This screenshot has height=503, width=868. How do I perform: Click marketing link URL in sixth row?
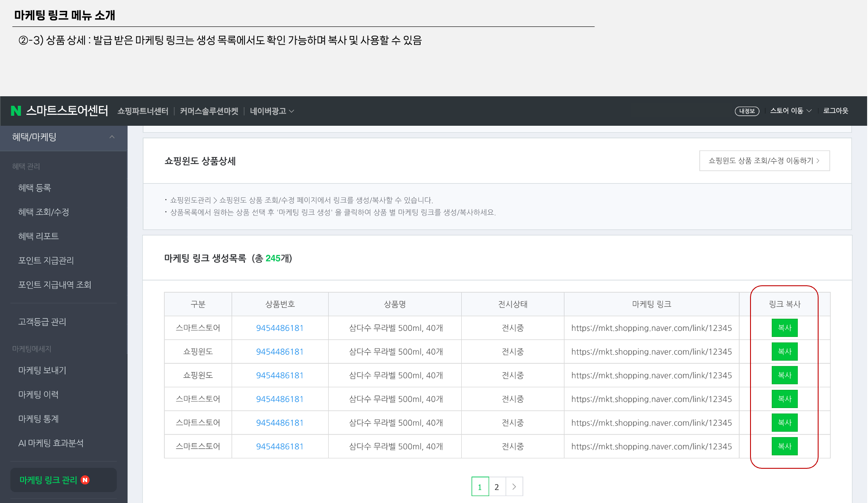click(652, 447)
